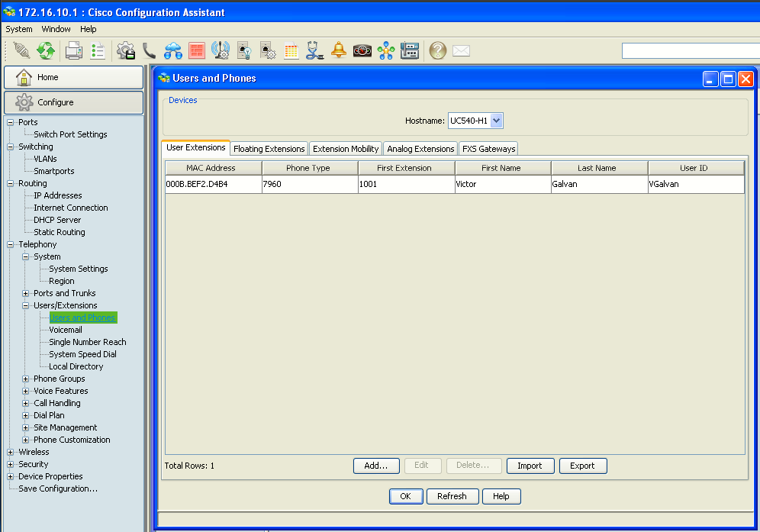Open the System menu
This screenshot has width=760, height=532.
tap(19, 29)
